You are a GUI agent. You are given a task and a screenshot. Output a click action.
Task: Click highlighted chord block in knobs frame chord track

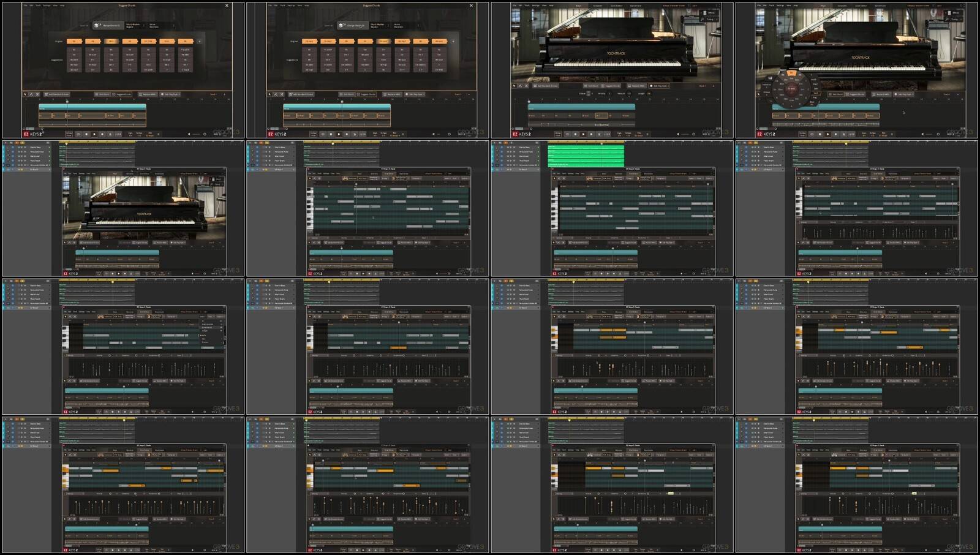pyautogui.click(x=601, y=115)
